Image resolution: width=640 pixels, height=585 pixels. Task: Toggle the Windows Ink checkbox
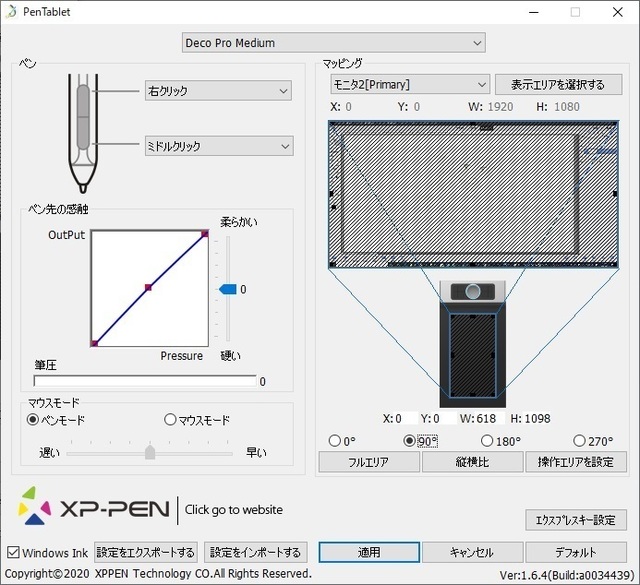pyautogui.click(x=13, y=552)
